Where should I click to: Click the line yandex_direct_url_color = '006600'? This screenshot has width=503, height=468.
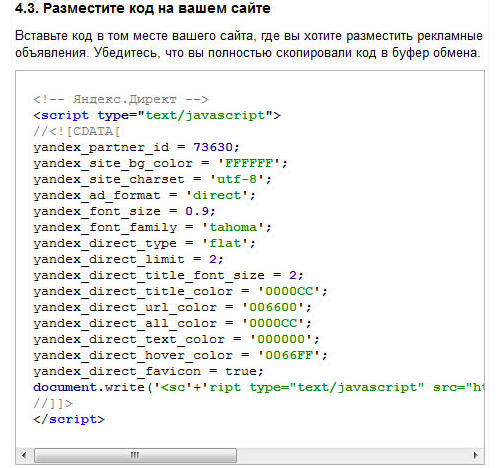click(x=172, y=307)
